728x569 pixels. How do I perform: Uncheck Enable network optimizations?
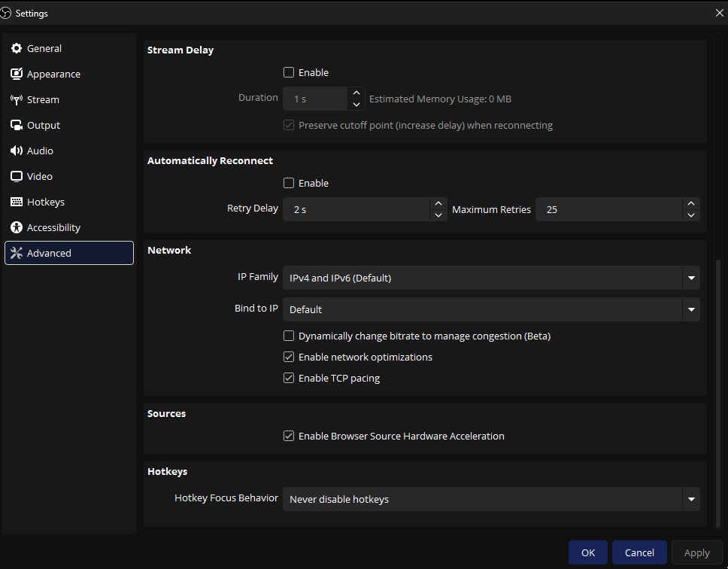point(289,357)
